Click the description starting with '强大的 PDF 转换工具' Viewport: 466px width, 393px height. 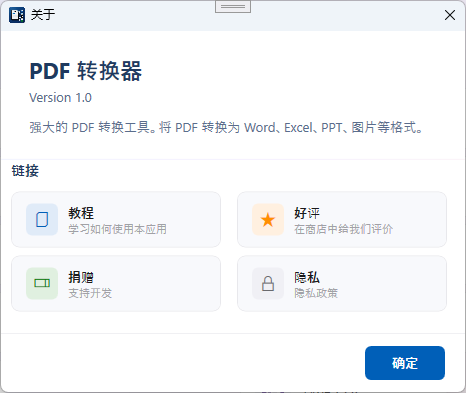point(226,127)
